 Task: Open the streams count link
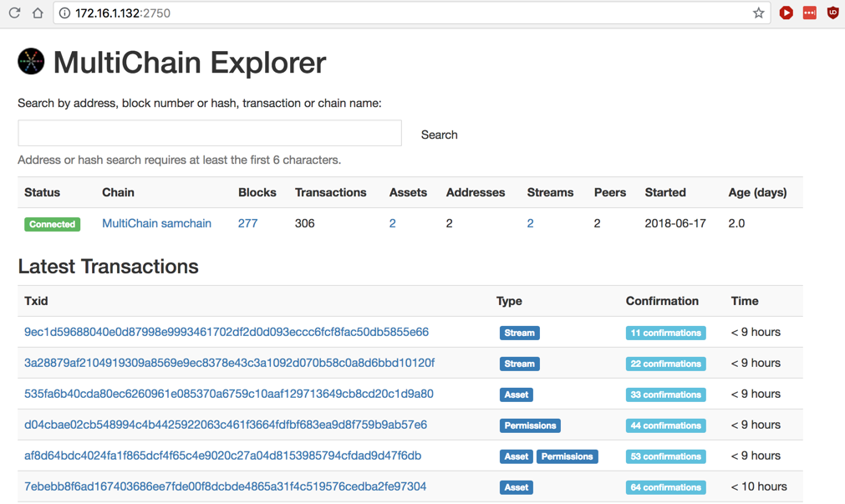point(530,224)
